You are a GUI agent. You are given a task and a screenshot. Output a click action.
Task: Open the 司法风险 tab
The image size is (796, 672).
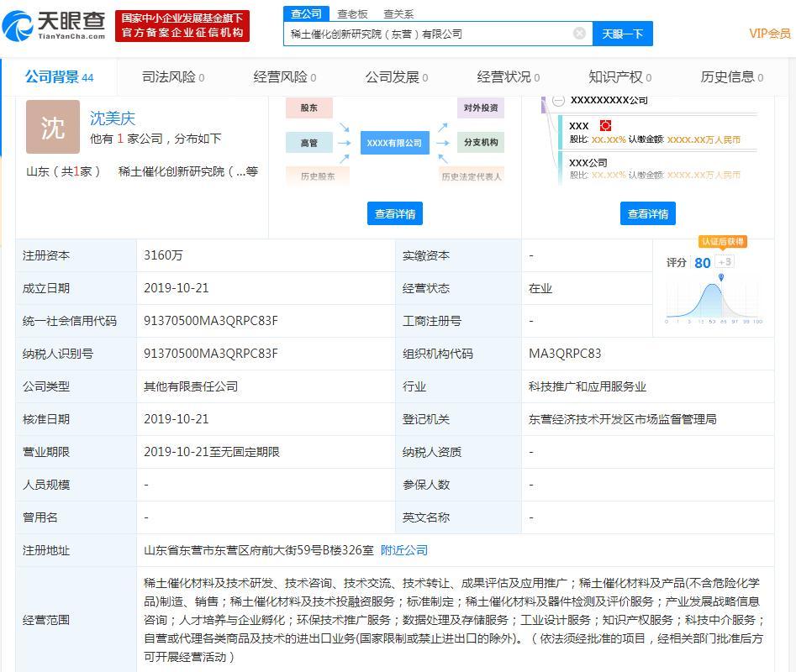tap(173, 77)
